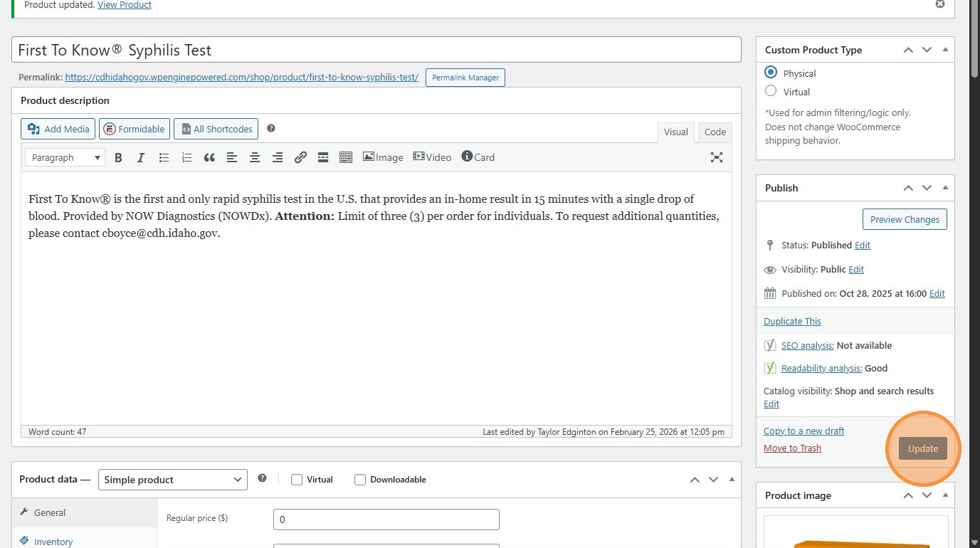
Task: Move Custom Product Type panel up
Action: click(x=908, y=50)
